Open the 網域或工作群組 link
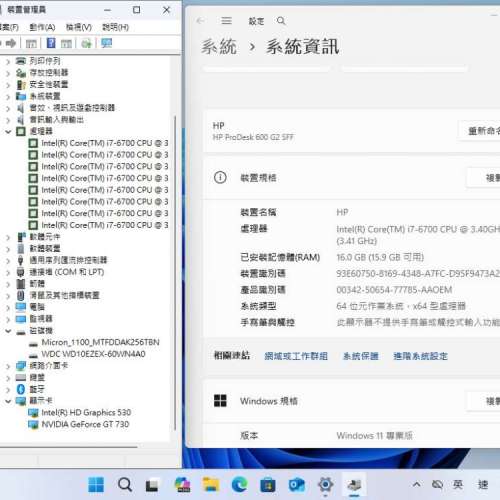500x500 pixels. (296, 356)
